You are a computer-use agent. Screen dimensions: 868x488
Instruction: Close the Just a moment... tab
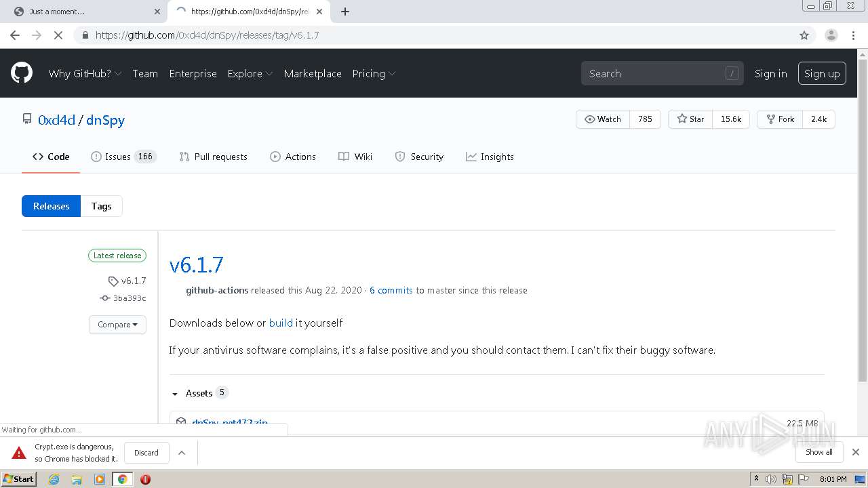[x=157, y=12]
